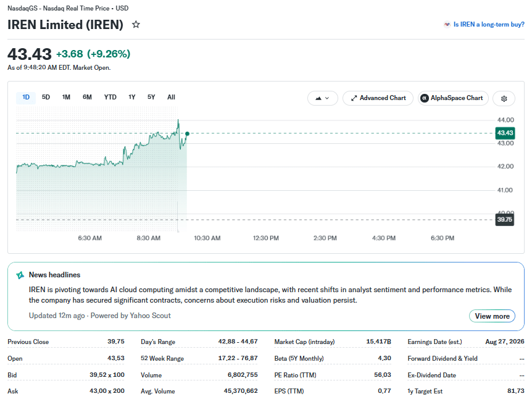Click PE Ratio (TTM) value 56.03
The width and height of the screenshot is (532, 399).
pos(383,375)
